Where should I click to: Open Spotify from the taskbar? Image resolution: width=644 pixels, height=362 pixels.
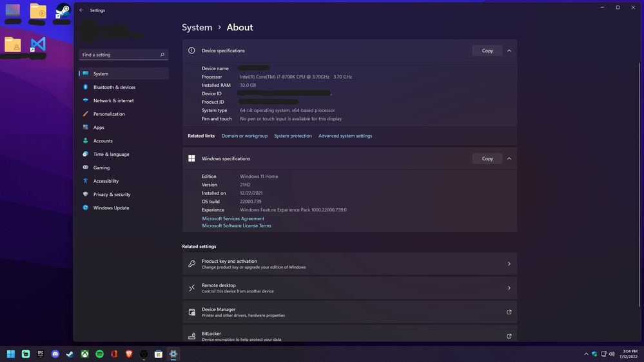point(99,354)
